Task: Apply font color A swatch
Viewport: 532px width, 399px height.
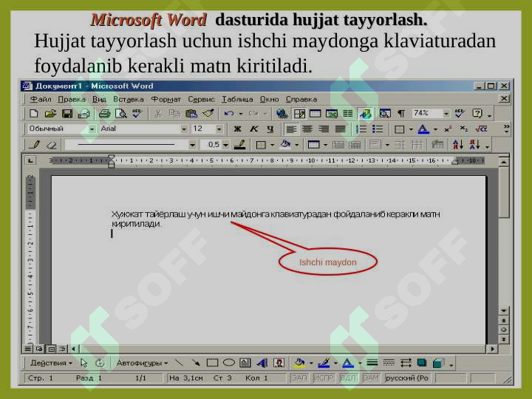Action: point(423,129)
